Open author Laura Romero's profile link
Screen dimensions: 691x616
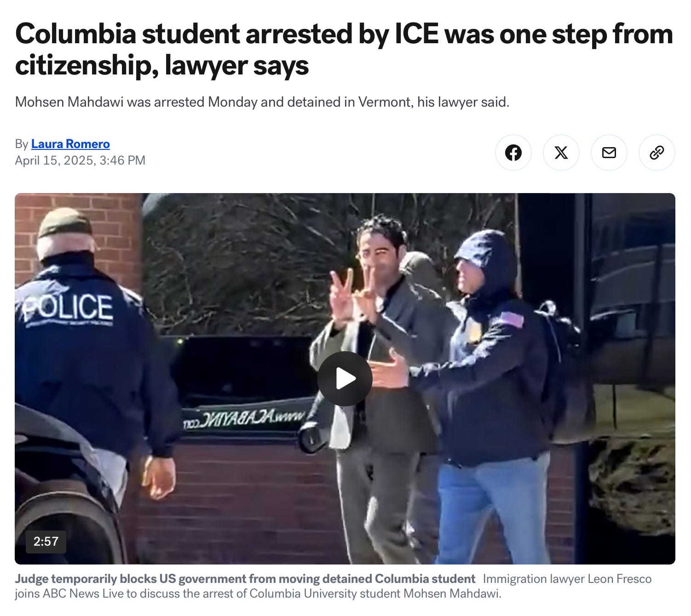point(70,144)
